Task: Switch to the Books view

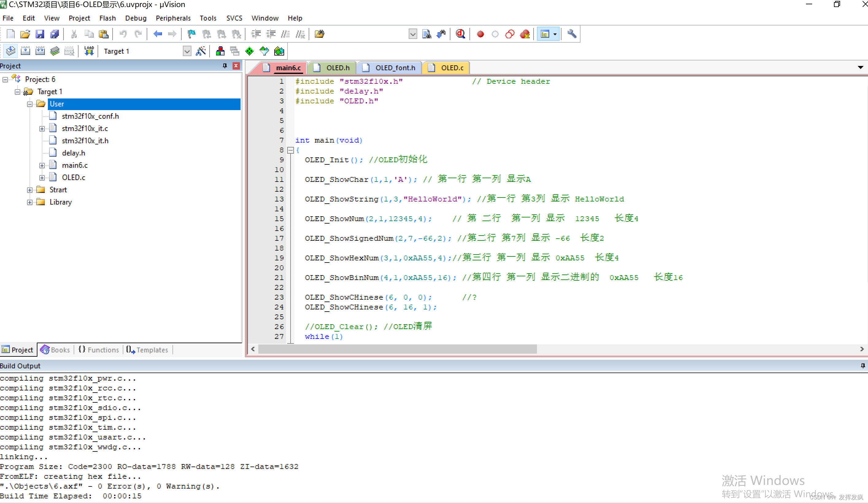Action: click(55, 350)
